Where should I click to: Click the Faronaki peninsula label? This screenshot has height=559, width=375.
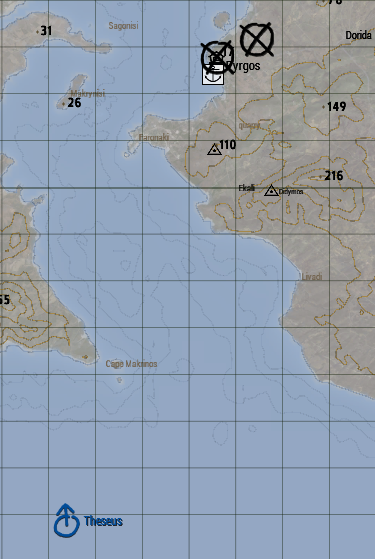point(154,137)
